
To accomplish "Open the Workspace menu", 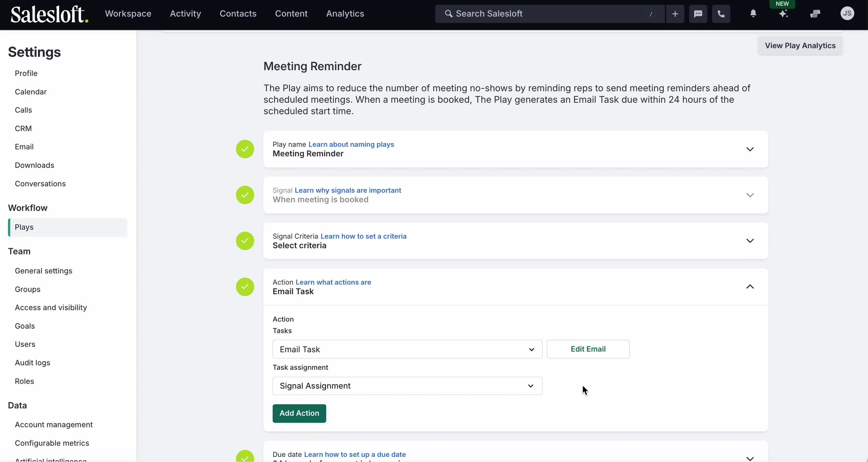I will 128,13.
